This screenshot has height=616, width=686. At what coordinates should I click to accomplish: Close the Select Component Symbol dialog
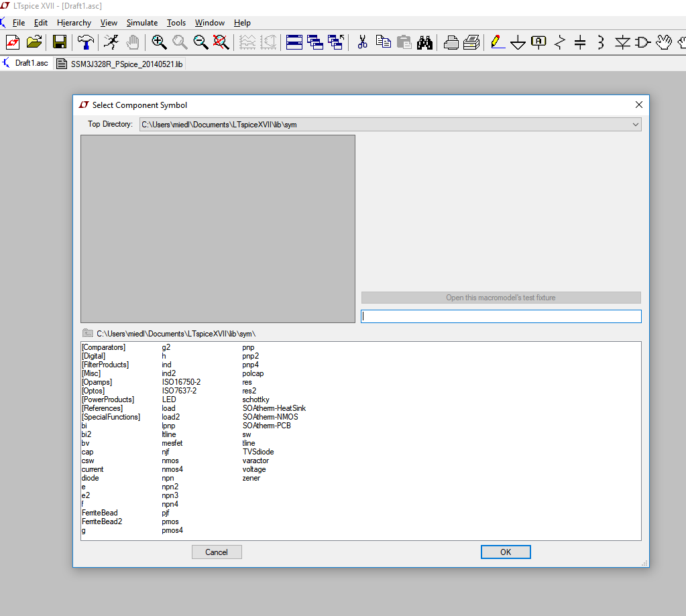[639, 105]
